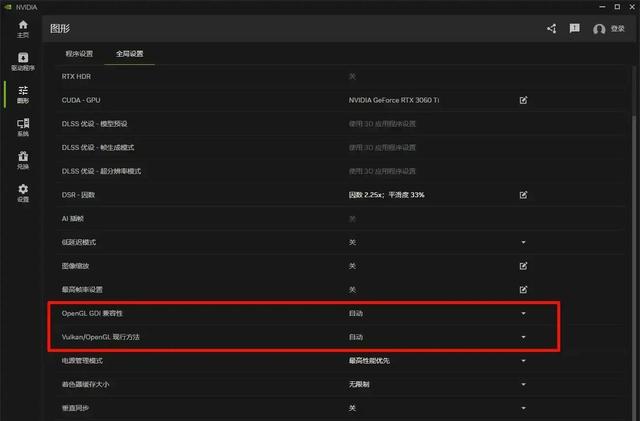This screenshot has width=640, height=421.
Task: Click the 自动 value for Vulkan/OpenGL 现行方法
Action: click(x=356, y=337)
